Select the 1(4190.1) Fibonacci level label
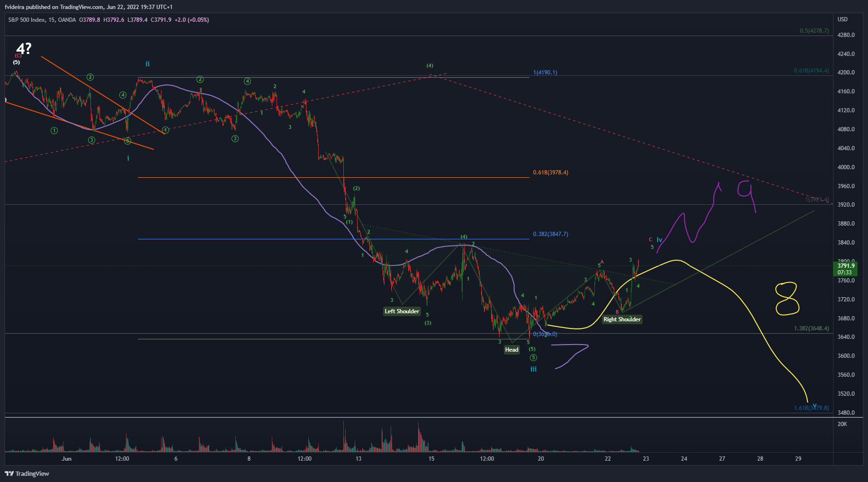The width and height of the screenshot is (868, 482). click(545, 73)
